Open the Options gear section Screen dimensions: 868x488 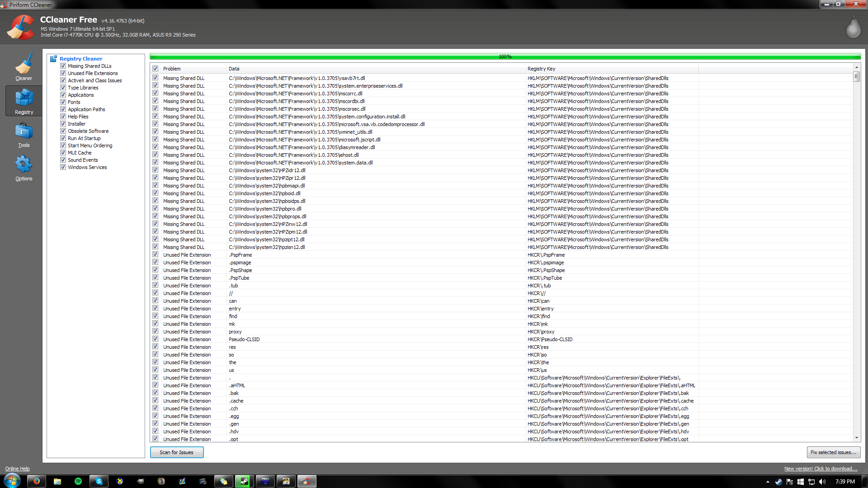(x=24, y=168)
